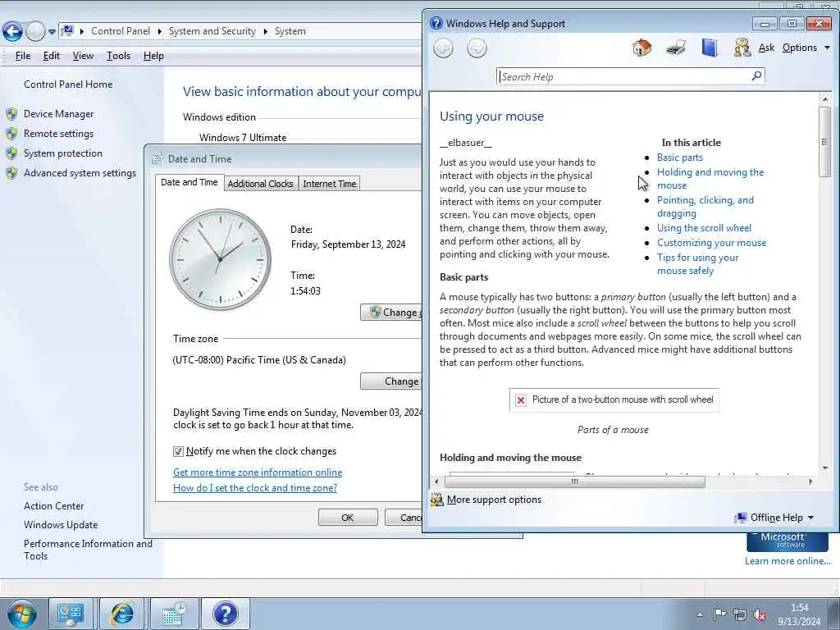Open the File menu
The height and width of the screenshot is (630, 840).
click(23, 56)
